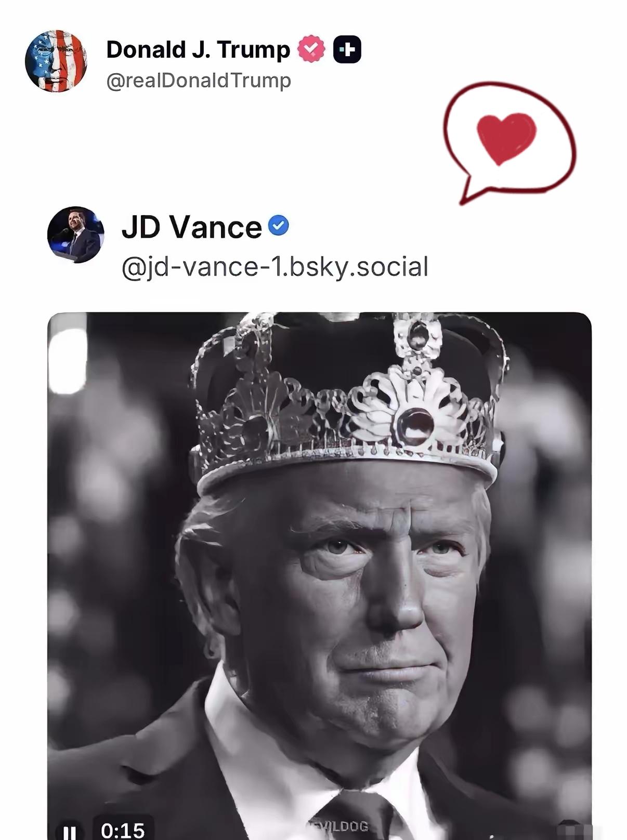Screen dimensions: 627x840
Task: Click the 0:15 video time indicator
Action: point(123,830)
